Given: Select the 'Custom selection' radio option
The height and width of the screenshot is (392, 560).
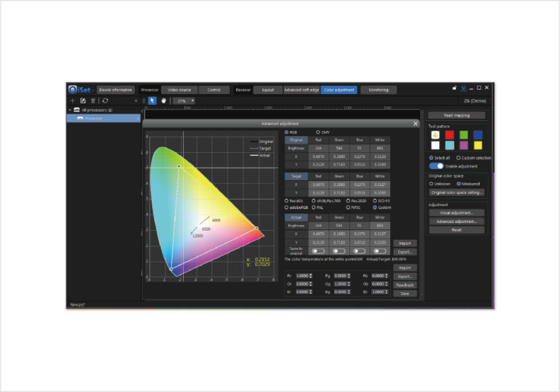Looking at the screenshot, I should [458, 158].
